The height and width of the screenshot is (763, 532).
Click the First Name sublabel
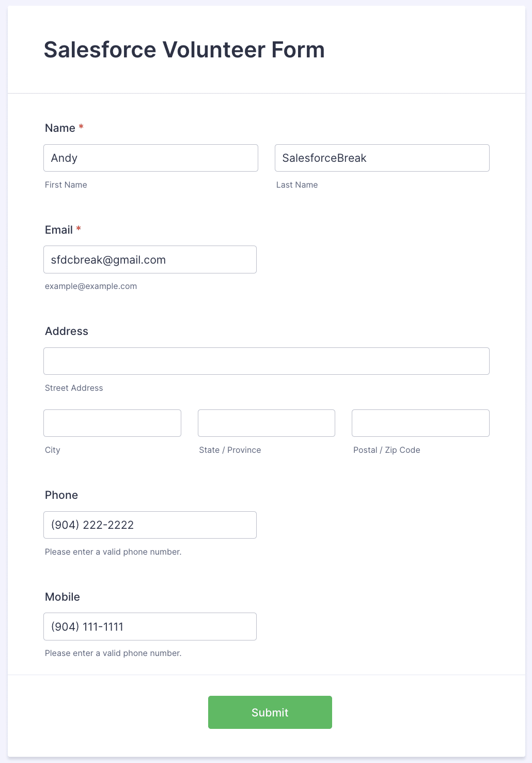pos(66,185)
